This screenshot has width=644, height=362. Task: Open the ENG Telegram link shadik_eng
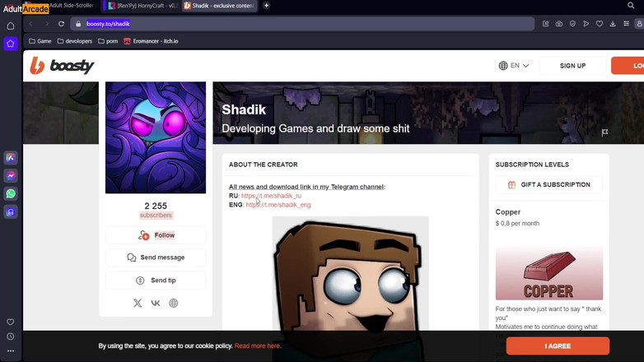pyautogui.click(x=278, y=205)
